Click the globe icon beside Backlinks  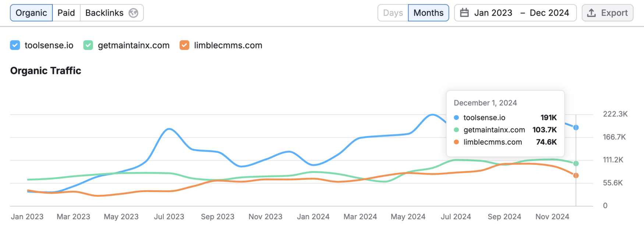(x=133, y=13)
